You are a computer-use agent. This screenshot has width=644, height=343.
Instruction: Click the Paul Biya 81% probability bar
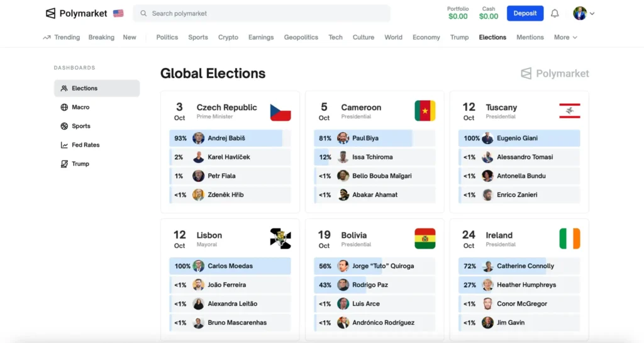pyautogui.click(x=364, y=138)
